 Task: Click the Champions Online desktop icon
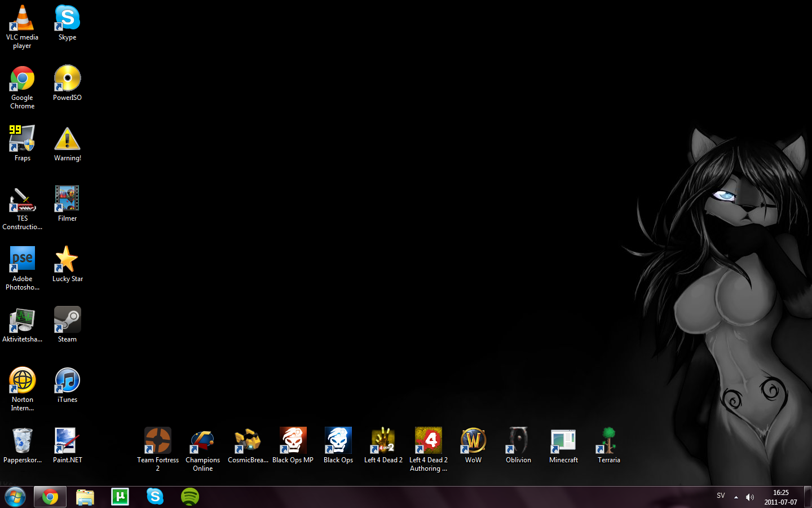click(x=203, y=450)
